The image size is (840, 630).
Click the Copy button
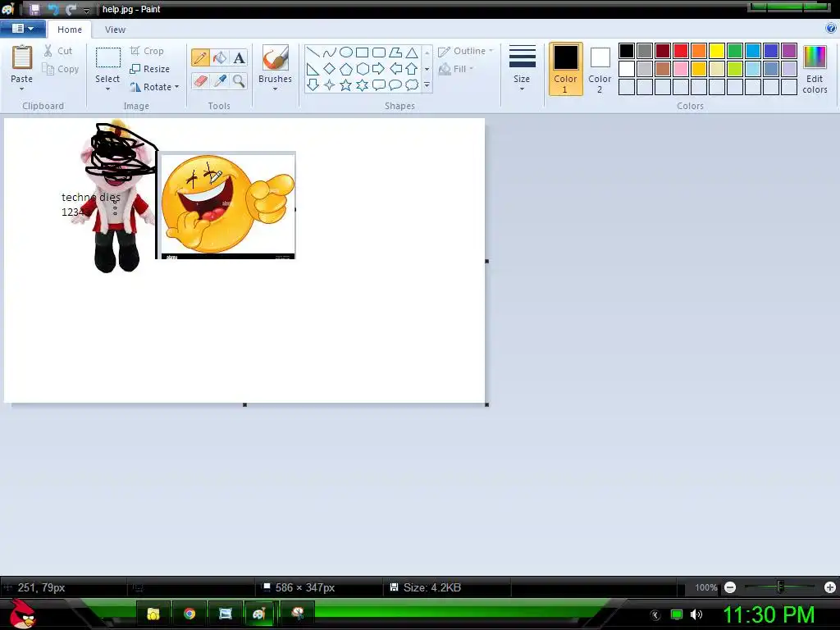tap(61, 69)
